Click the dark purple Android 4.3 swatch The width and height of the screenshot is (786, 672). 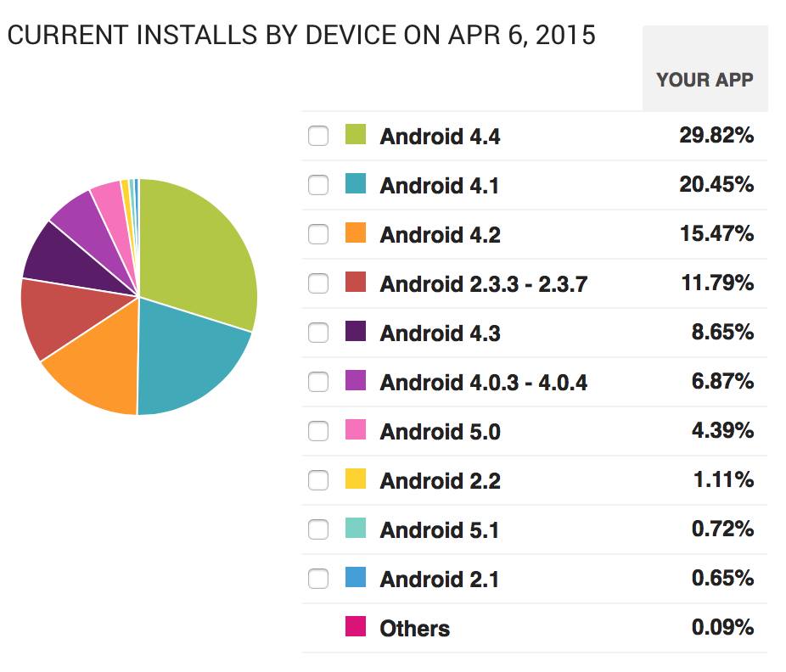coord(356,332)
